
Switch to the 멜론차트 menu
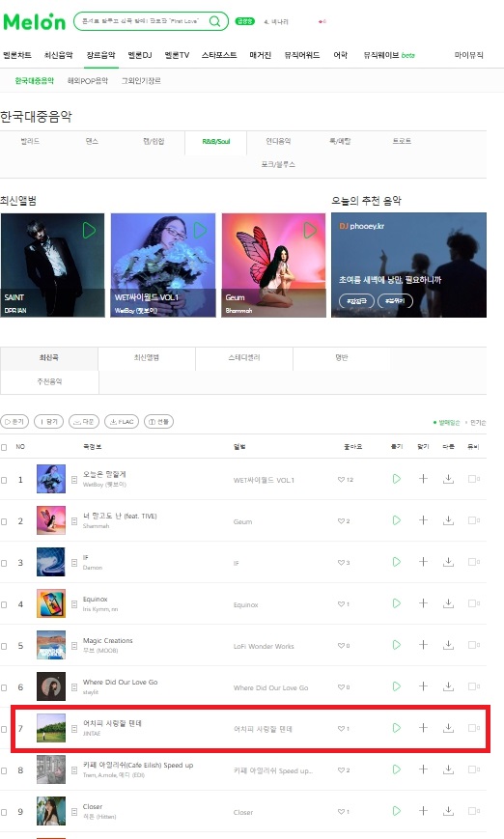coord(17,55)
